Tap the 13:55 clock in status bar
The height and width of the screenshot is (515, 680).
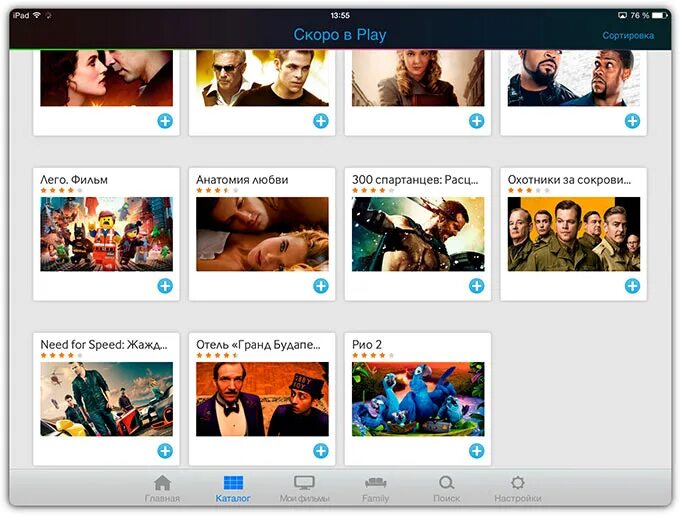click(x=340, y=16)
